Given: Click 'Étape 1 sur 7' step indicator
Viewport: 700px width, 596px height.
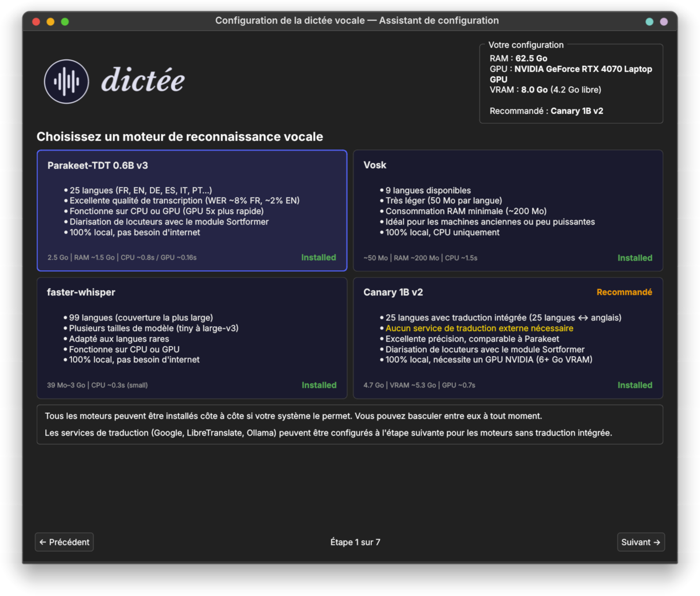Looking at the screenshot, I should (x=355, y=542).
